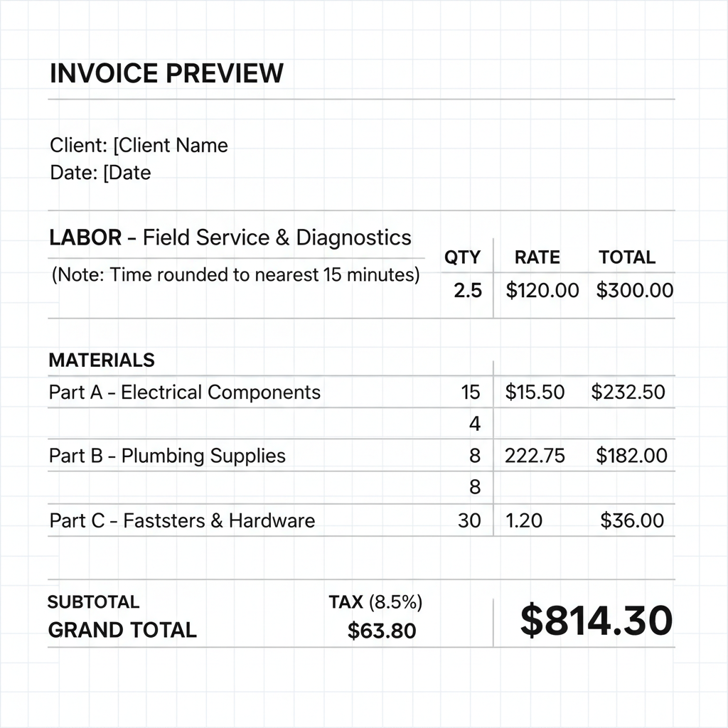The height and width of the screenshot is (728, 728).
Task: Click the QTY column header
Action: point(462,257)
